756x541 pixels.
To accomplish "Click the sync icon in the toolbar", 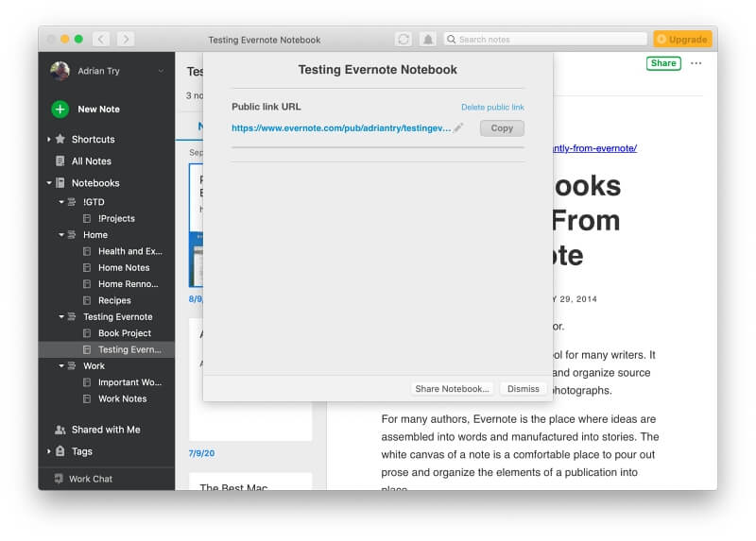I will tap(404, 39).
